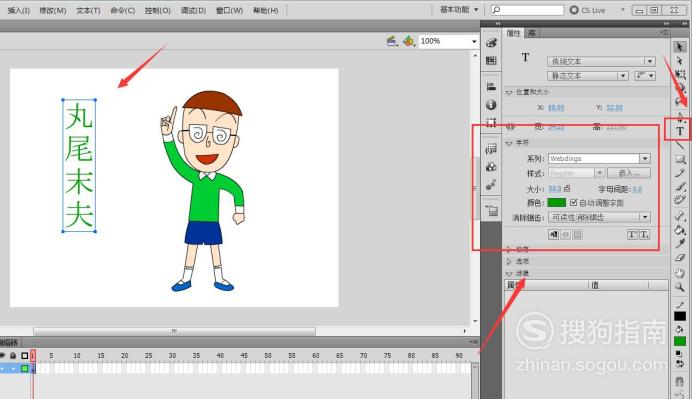Open the Commands menu (命令)
Viewport: 692px width, 399px height.
coord(122,10)
